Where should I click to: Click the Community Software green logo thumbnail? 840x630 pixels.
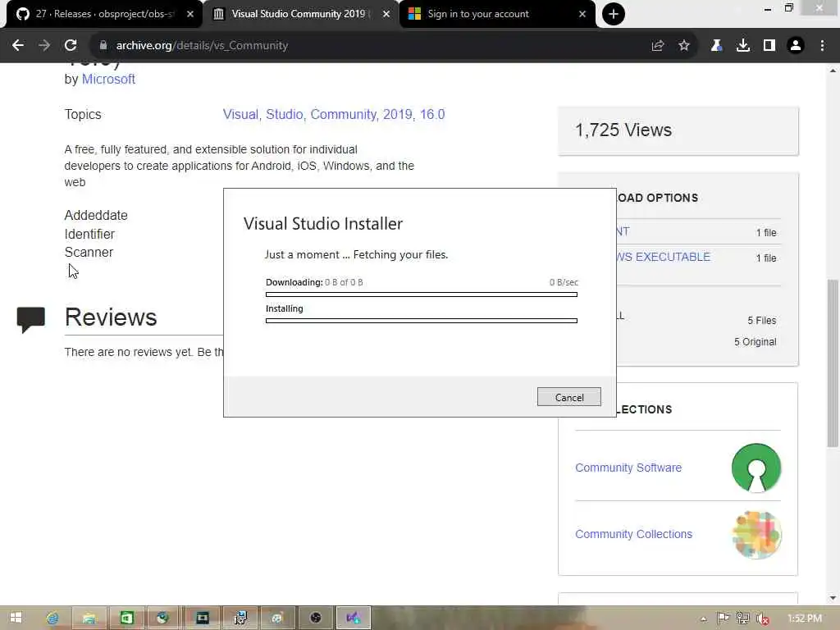[x=756, y=468]
